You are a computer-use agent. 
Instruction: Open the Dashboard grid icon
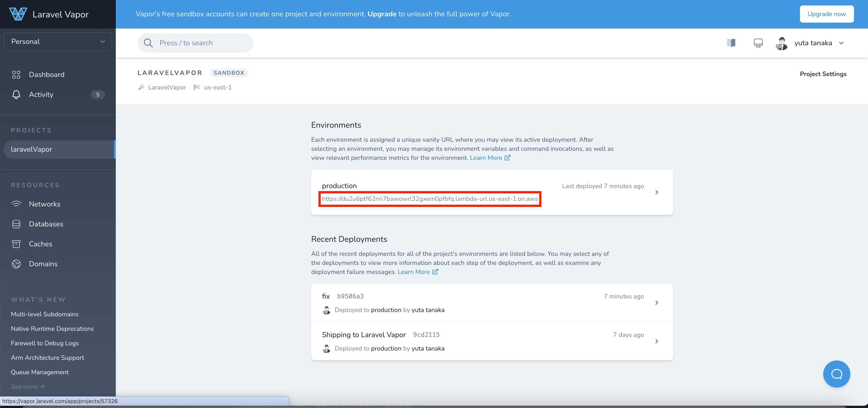(16, 74)
